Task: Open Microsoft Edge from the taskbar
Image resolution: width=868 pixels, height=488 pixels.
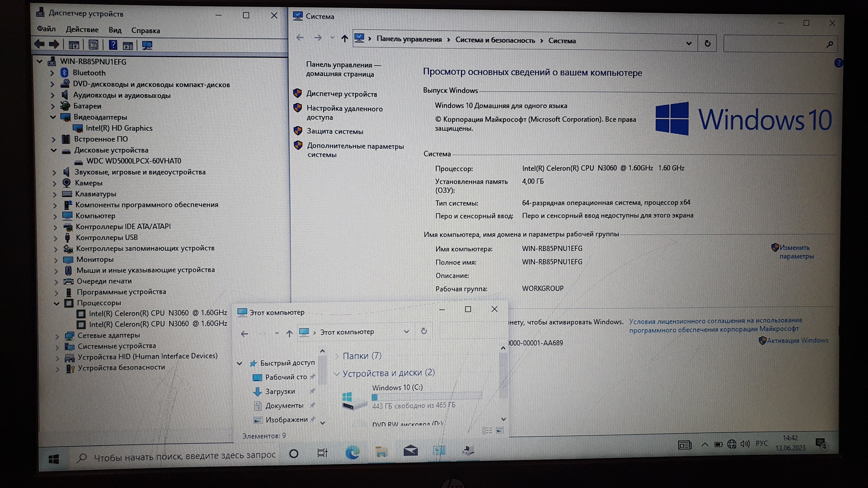Action: pos(352,452)
